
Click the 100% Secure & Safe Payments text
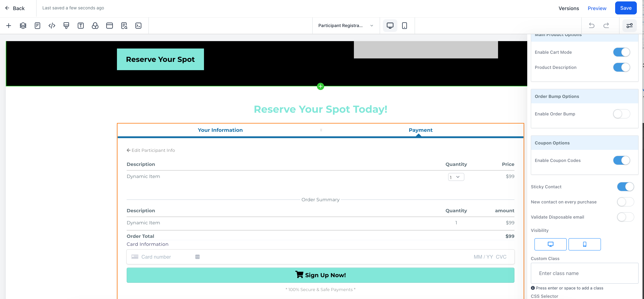[x=321, y=289]
